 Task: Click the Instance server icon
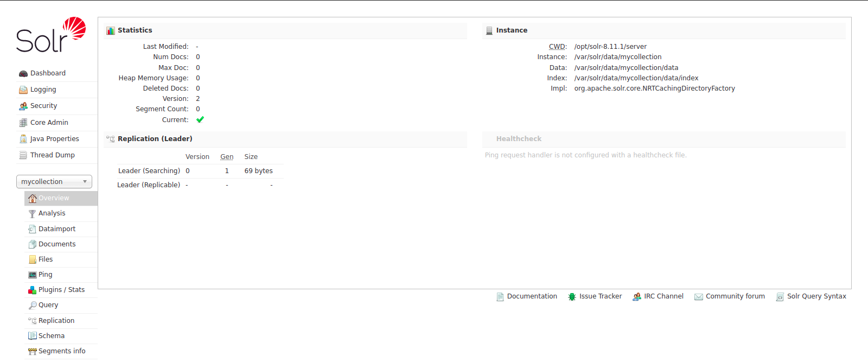(489, 30)
